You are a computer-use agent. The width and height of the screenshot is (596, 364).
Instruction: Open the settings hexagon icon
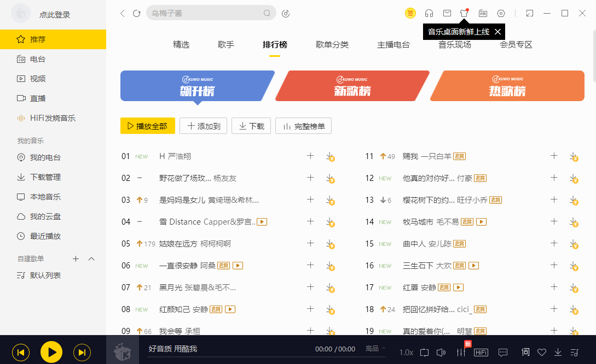pos(501,13)
